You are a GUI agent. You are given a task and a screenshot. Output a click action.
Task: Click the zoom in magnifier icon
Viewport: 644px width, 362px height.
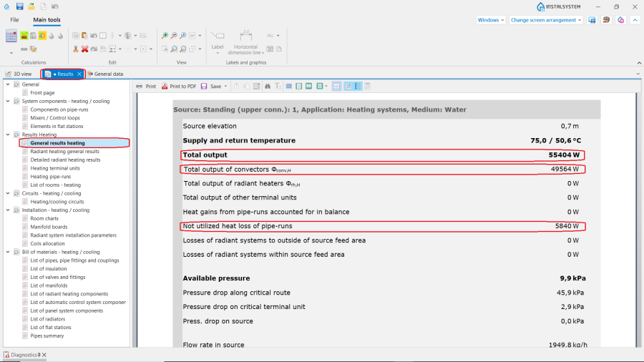click(x=165, y=36)
